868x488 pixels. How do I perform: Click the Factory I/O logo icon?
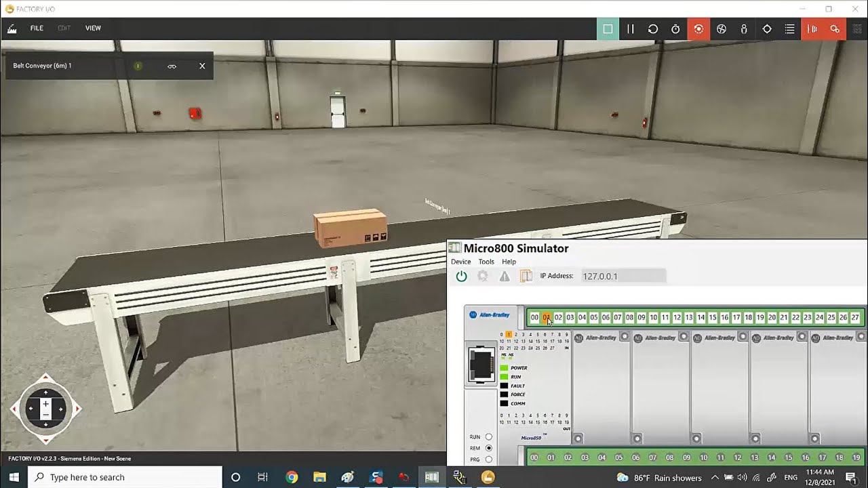(x=12, y=29)
